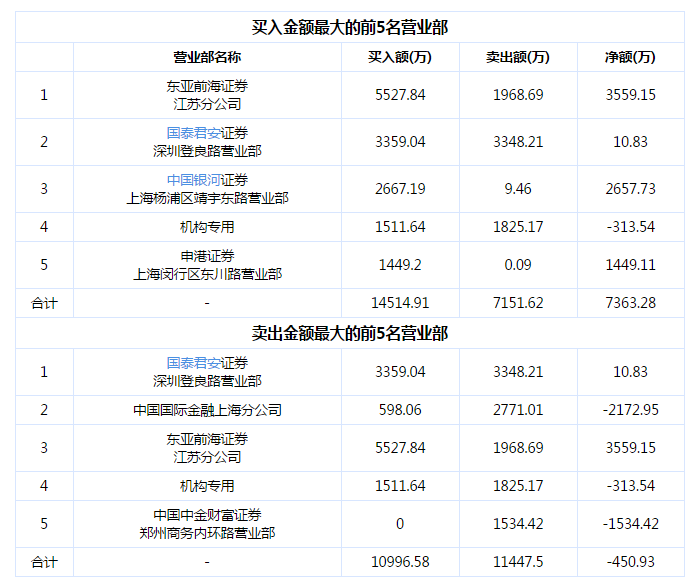The height and width of the screenshot is (586, 686).
Task: Select the value 2667.19
Action: 400,189
